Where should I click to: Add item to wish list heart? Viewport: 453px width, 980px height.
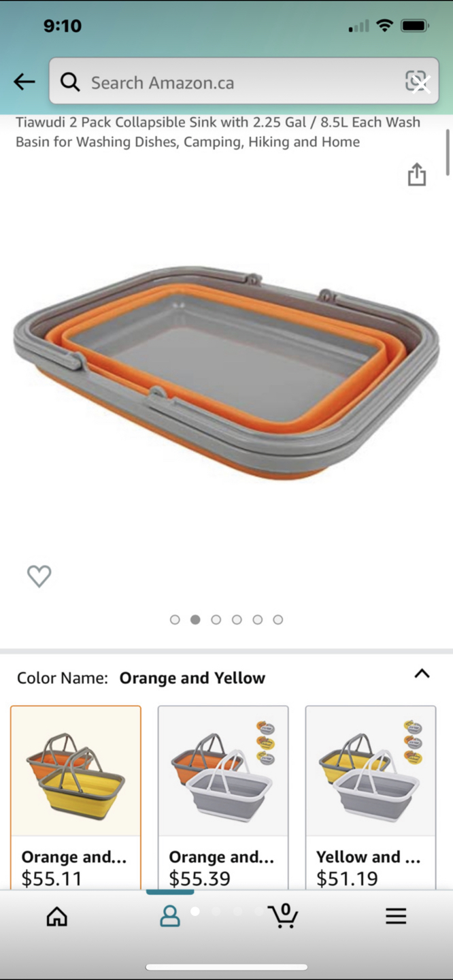[x=39, y=576]
